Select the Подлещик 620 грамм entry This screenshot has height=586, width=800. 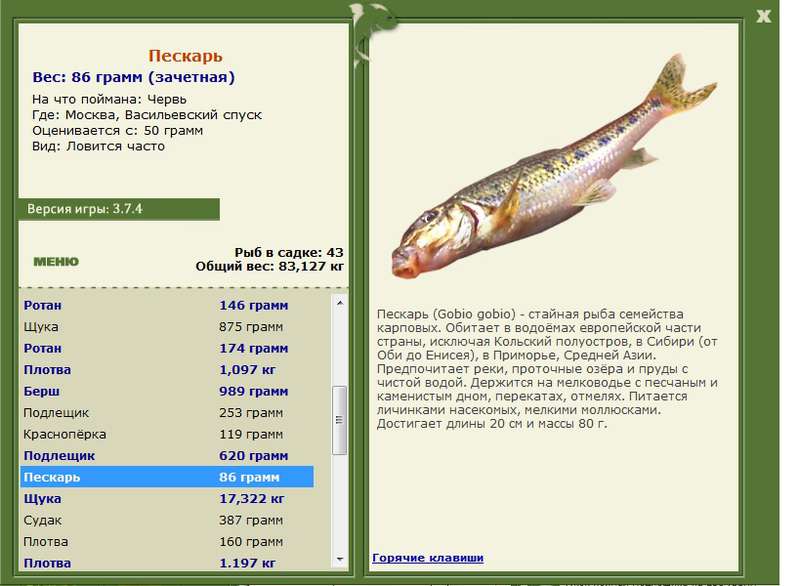pyautogui.click(x=167, y=455)
